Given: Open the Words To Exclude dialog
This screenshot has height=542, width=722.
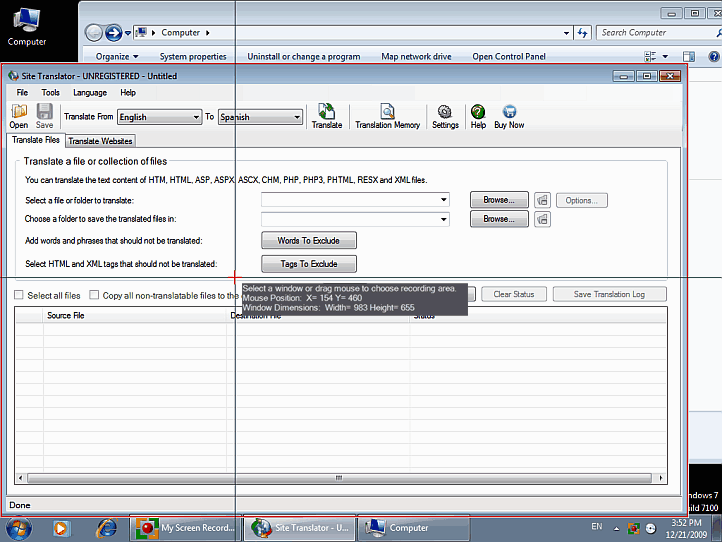Looking at the screenshot, I should coord(309,240).
